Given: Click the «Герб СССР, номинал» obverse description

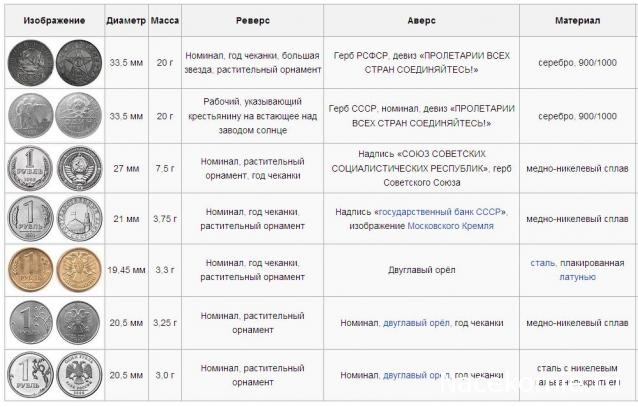Looking at the screenshot, I should (x=422, y=116).
